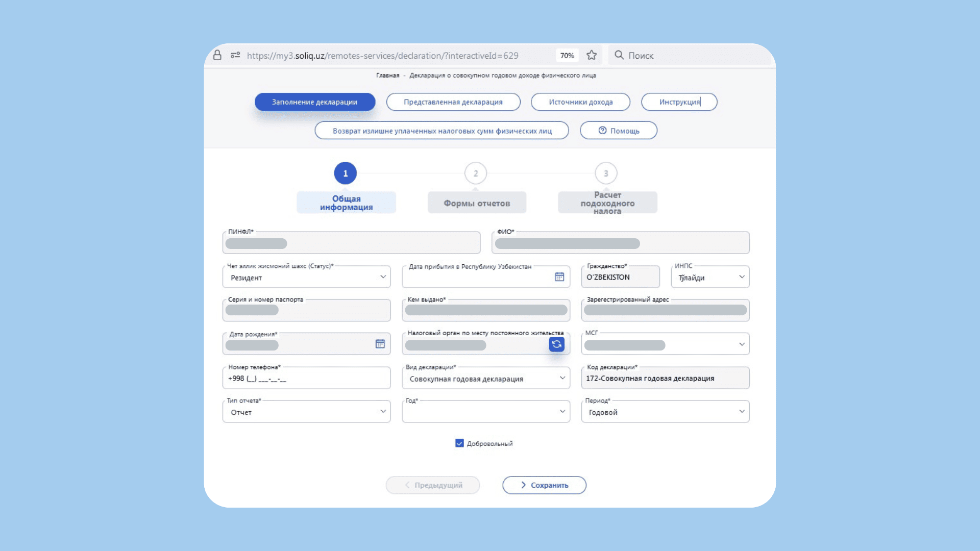The image size is (980, 551).
Task: Switch to Представленная декларация tab
Action: click(453, 102)
